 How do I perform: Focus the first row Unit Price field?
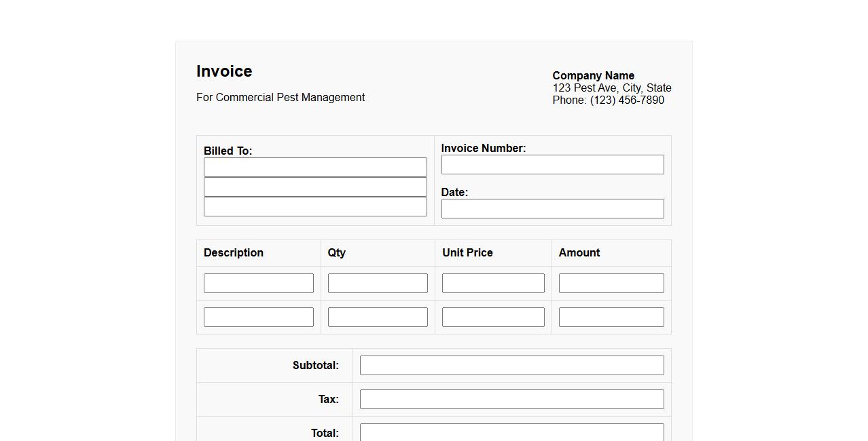point(492,283)
